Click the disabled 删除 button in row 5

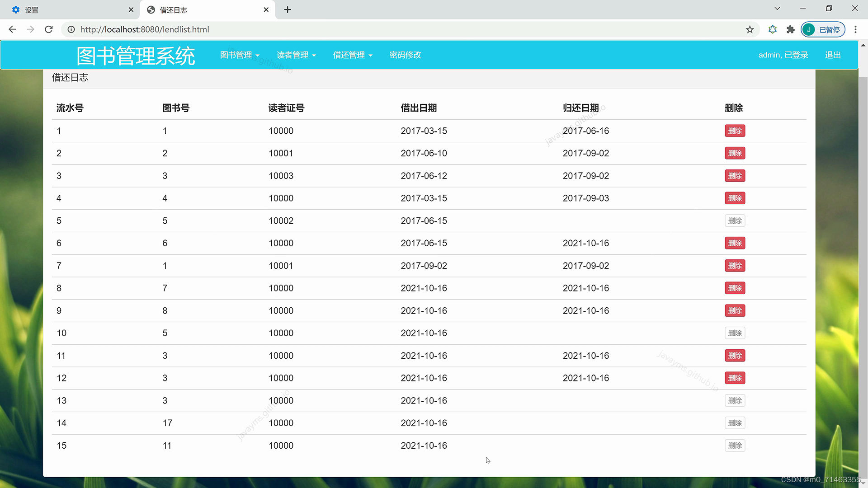(x=735, y=221)
